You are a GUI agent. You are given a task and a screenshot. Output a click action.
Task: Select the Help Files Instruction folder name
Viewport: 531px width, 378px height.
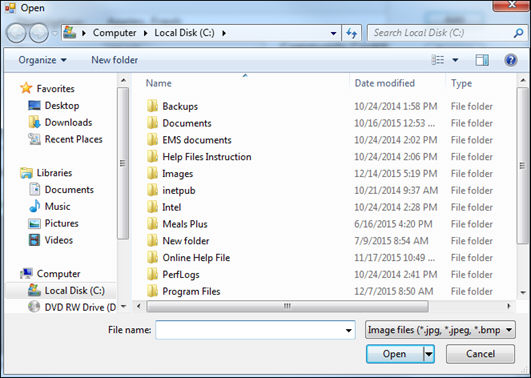207,157
